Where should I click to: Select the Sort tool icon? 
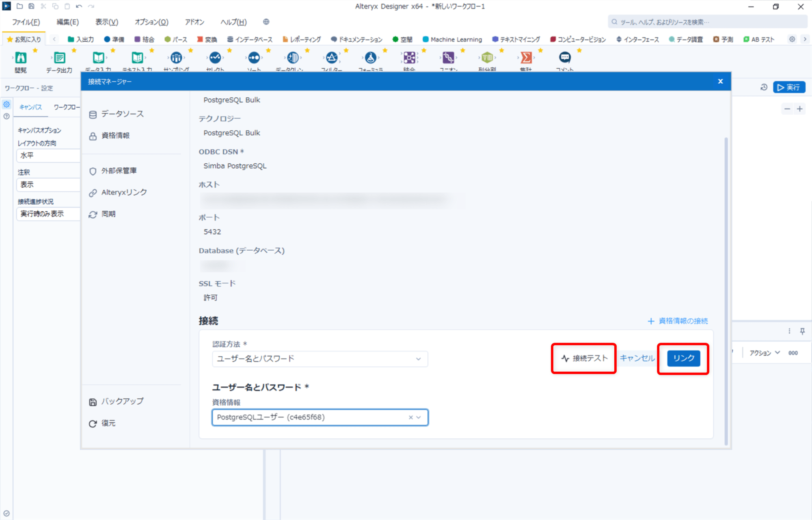pyautogui.click(x=254, y=58)
